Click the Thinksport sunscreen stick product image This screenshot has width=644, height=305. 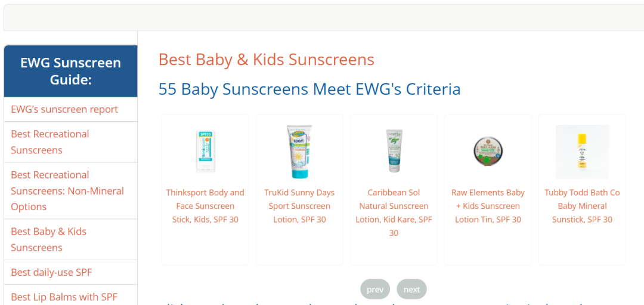click(x=205, y=151)
